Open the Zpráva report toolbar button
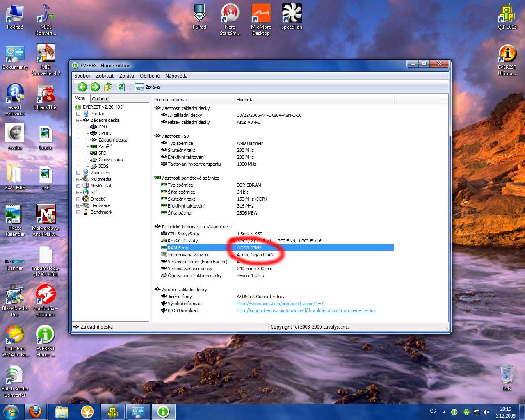 pyautogui.click(x=147, y=87)
